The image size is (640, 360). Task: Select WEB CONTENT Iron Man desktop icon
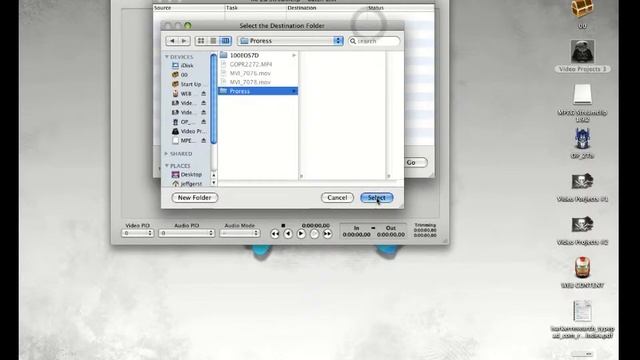click(582, 268)
